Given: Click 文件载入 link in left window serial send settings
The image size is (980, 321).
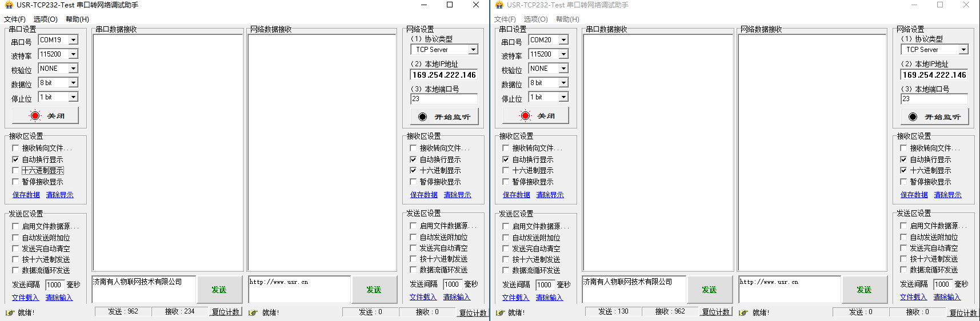Looking at the screenshot, I should [x=25, y=298].
